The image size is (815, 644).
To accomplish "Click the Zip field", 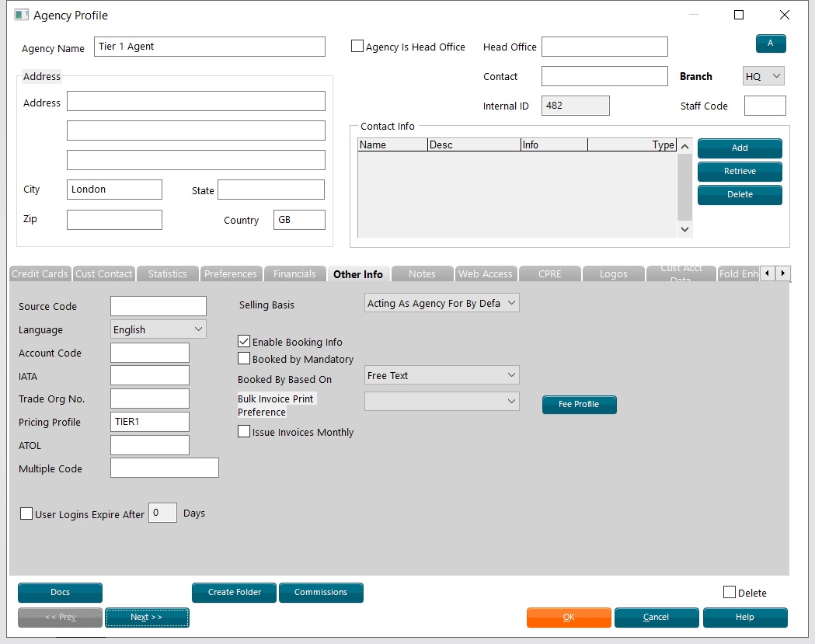I will [x=114, y=219].
